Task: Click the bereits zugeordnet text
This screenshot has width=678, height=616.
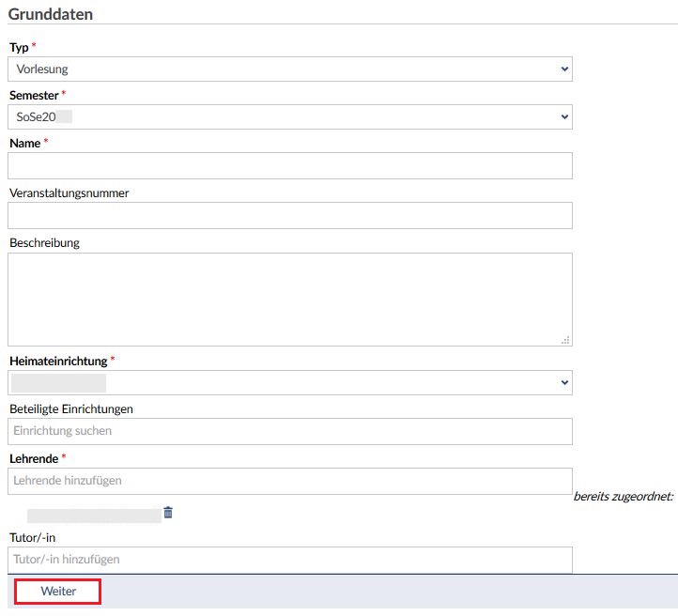Action: click(623, 496)
